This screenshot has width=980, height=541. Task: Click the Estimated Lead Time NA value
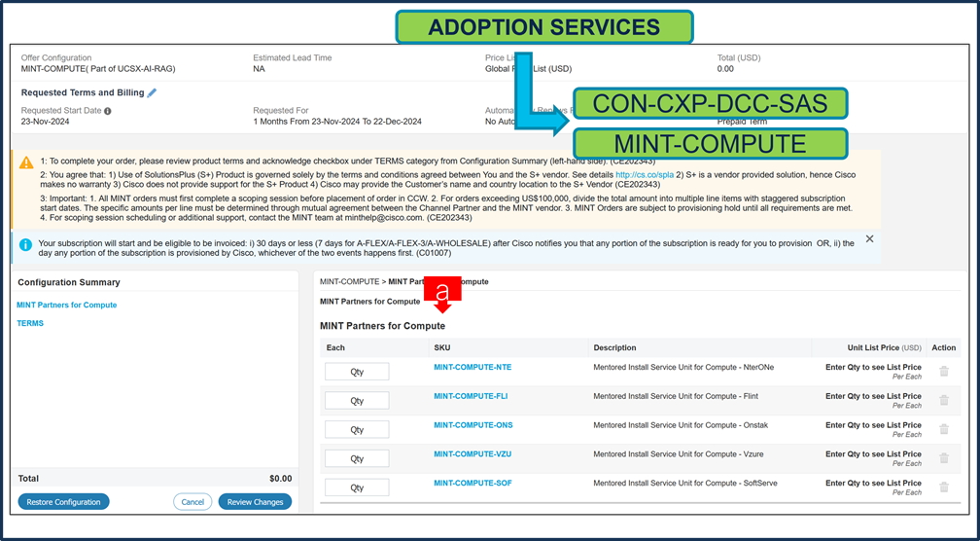259,69
